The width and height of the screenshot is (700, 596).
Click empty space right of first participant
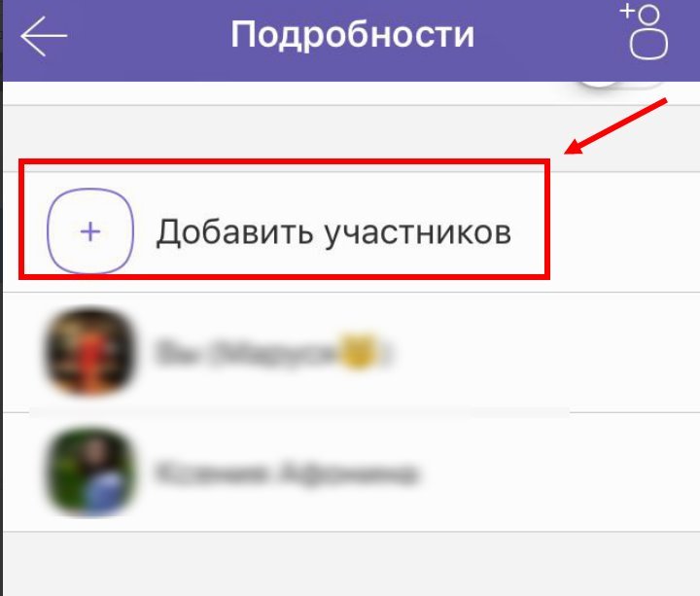(x=544, y=352)
